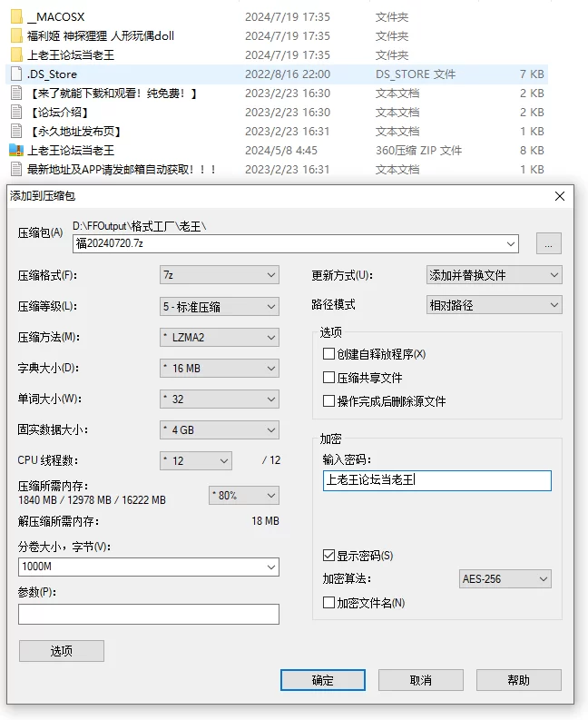Viewport: 588px width, 720px height.
Task: Open memory usage 80% dropdown
Action: pyautogui.click(x=244, y=496)
